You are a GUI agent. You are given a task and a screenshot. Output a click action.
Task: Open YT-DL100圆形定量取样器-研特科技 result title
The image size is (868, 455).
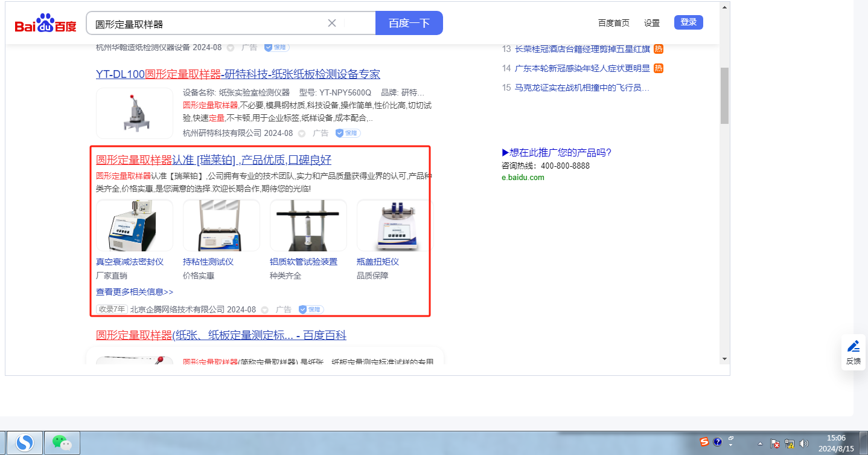tap(238, 74)
